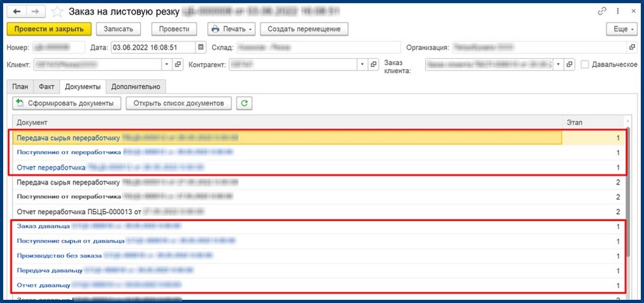644x303 pixels.
Task: Open the Производство без заказа row
Action: tap(318, 256)
